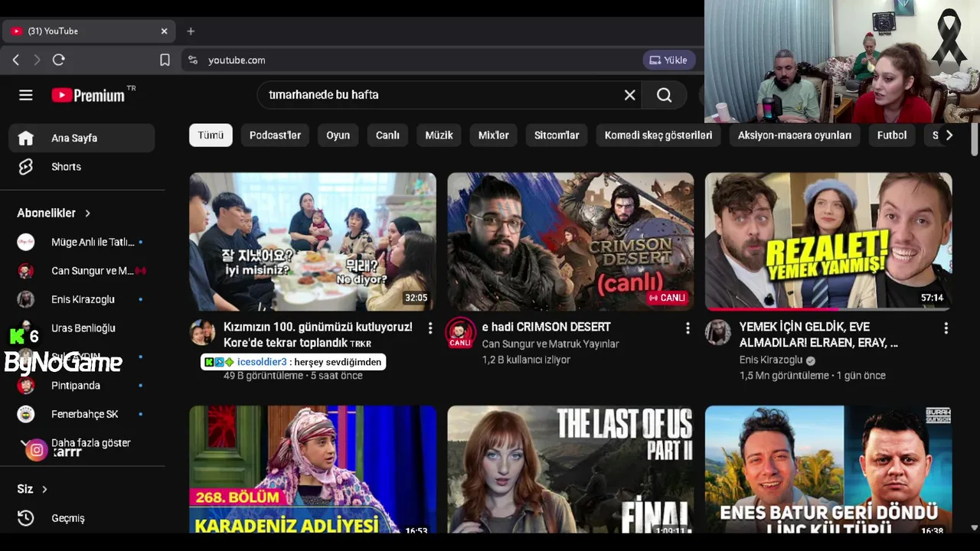Open Pintipanda subscription

(x=82, y=386)
